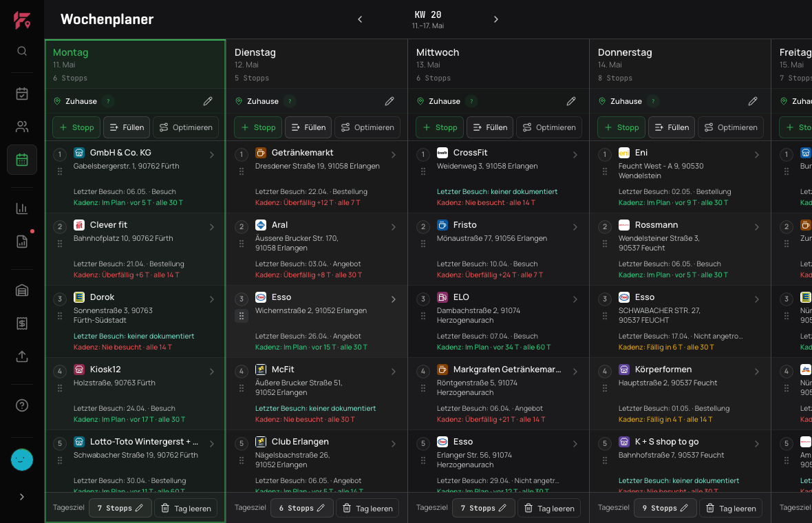Select the weekly planner calendar icon in sidebar

[x=22, y=160]
